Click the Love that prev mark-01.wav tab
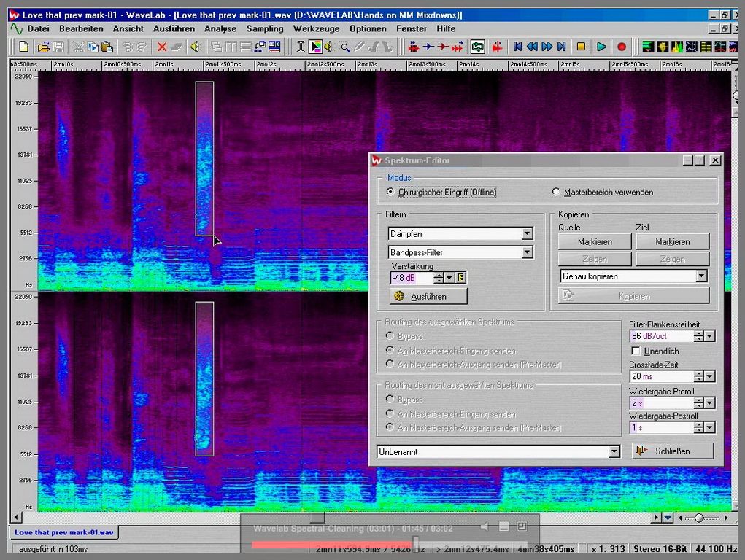Viewport: 745px width, 560px height. (x=63, y=532)
